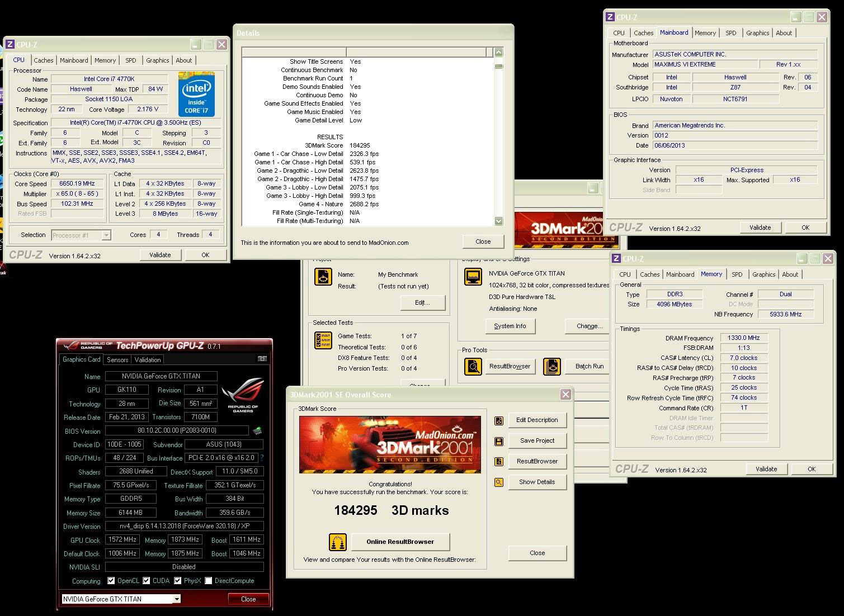Open the Processor #1 selection dropdown
The image size is (844, 616).
[x=106, y=235]
